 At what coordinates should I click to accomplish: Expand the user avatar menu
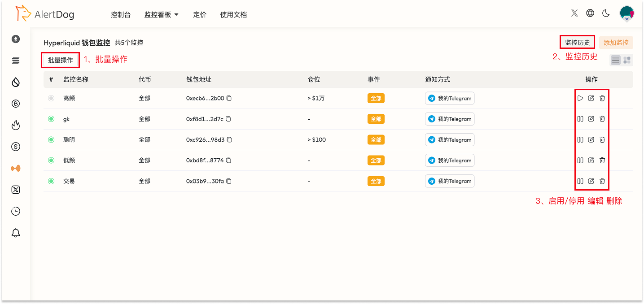[627, 13]
